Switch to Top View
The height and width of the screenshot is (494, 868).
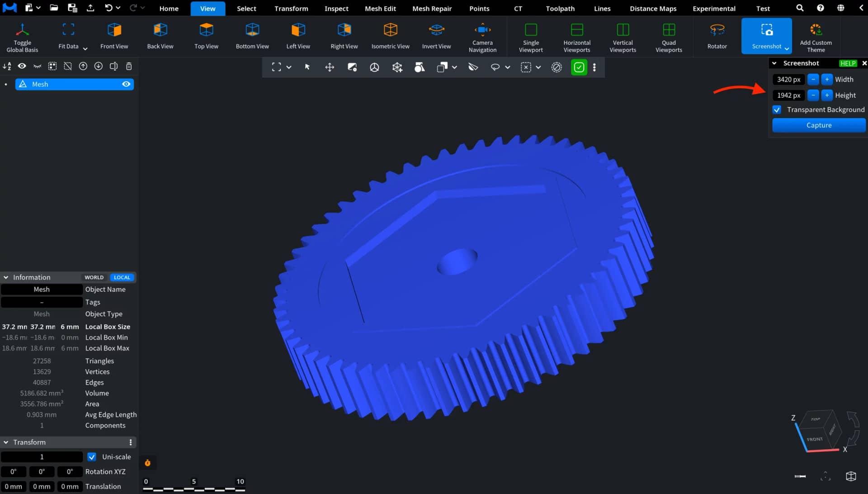206,37
